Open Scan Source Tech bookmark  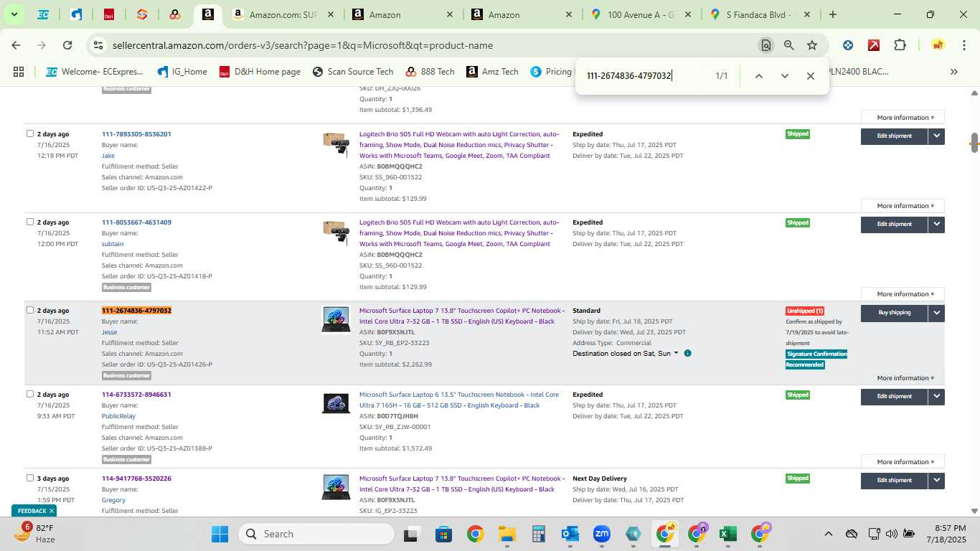coord(353,72)
